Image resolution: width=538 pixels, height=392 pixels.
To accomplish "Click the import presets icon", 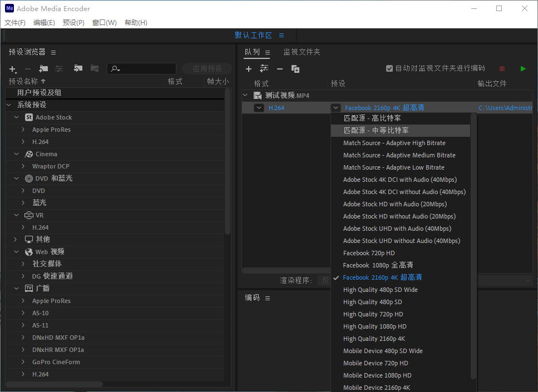I will pyautogui.click(x=78, y=68).
